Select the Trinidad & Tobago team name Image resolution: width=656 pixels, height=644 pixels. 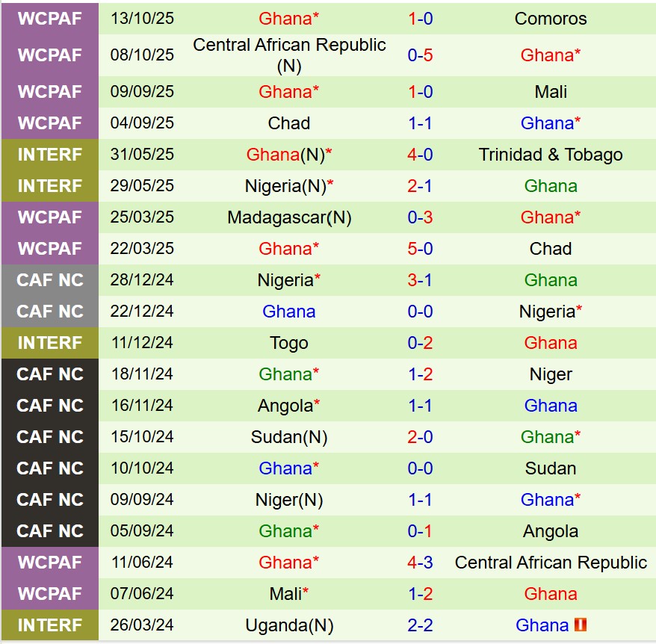(551, 155)
